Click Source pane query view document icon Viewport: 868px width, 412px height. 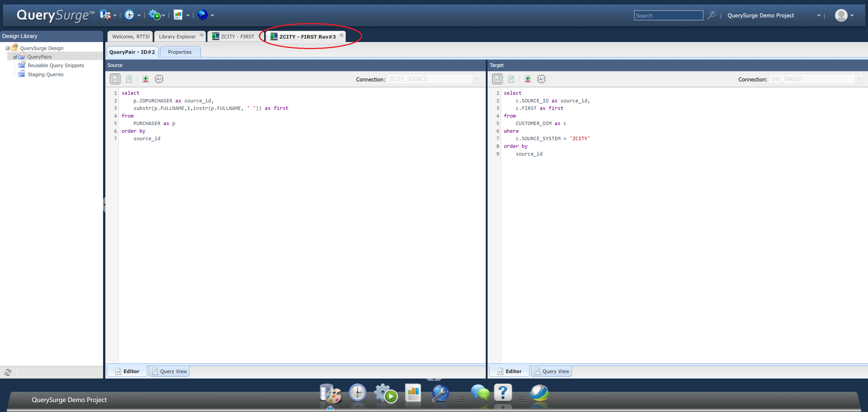coord(129,79)
